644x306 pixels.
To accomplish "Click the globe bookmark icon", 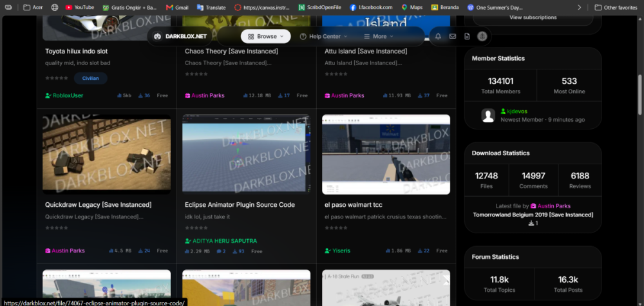I will coord(55,7).
